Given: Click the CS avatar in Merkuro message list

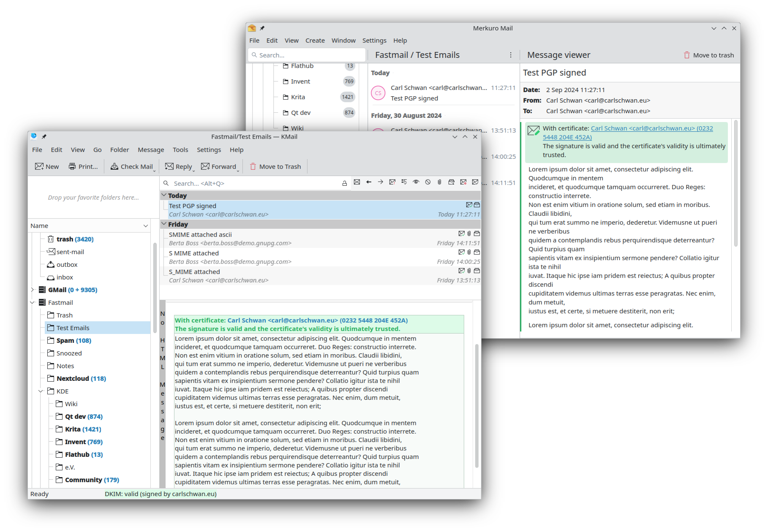Looking at the screenshot, I should (x=378, y=93).
